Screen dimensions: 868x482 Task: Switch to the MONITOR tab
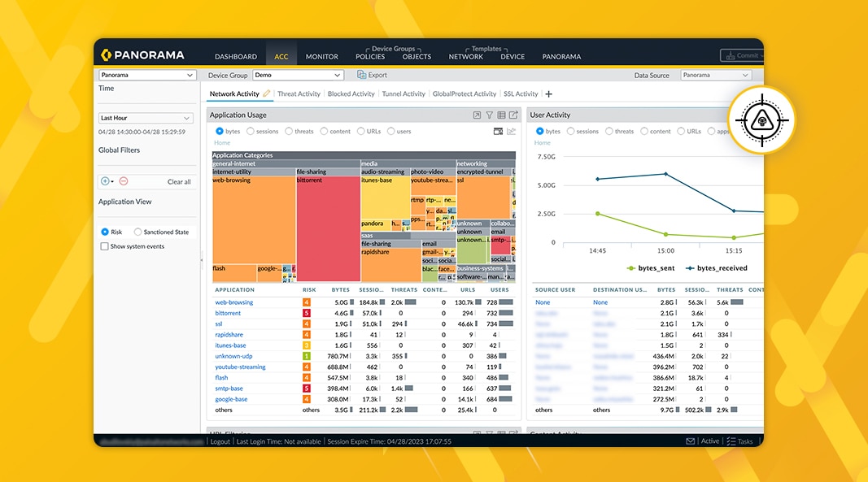coord(321,57)
